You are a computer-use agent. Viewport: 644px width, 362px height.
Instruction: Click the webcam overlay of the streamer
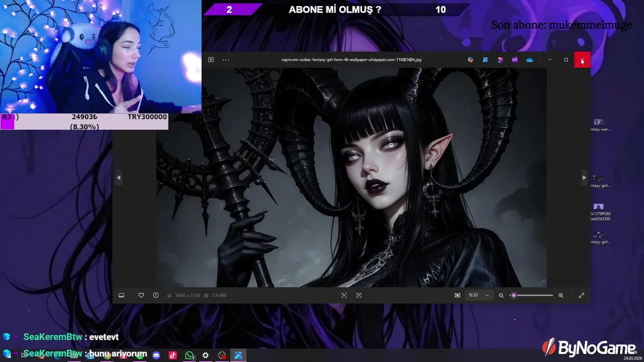pyautogui.click(x=101, y=56)
